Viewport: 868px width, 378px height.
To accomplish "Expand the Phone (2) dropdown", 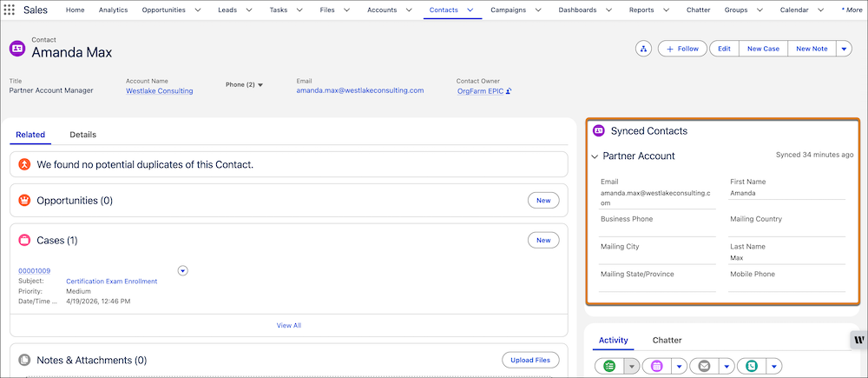I will coord(244,85).
